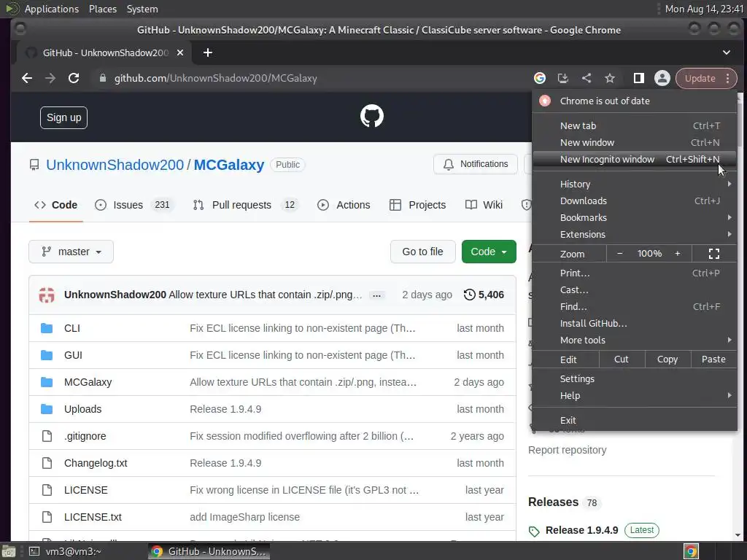Increase zoom with plus button
747x560 pixels.
click(678, 254)
